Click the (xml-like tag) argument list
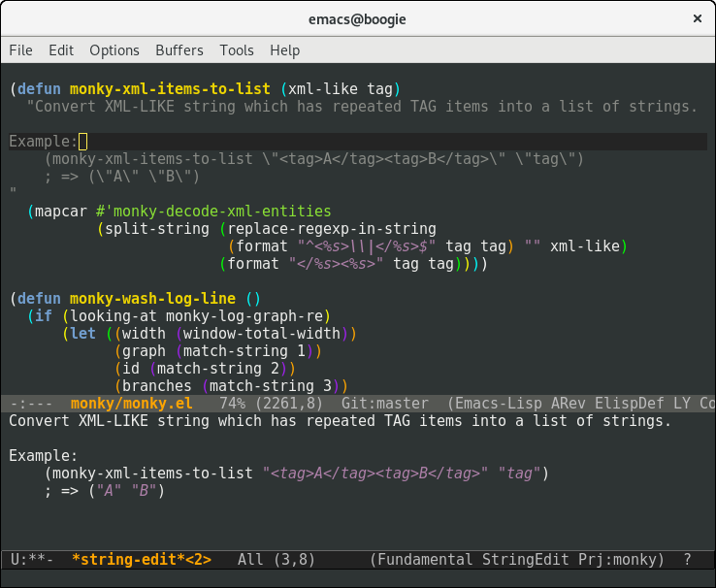This screenshot has height=588, width=716. click(341, 88)
